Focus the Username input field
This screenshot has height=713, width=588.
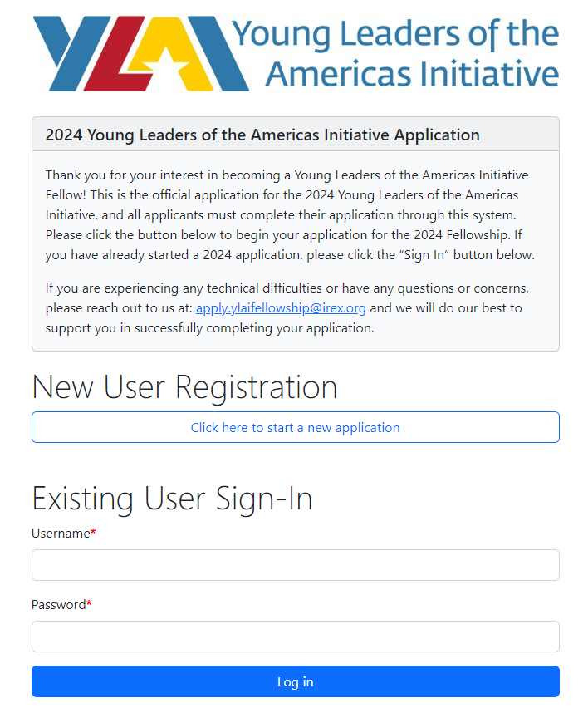click(x=295, y=565)
